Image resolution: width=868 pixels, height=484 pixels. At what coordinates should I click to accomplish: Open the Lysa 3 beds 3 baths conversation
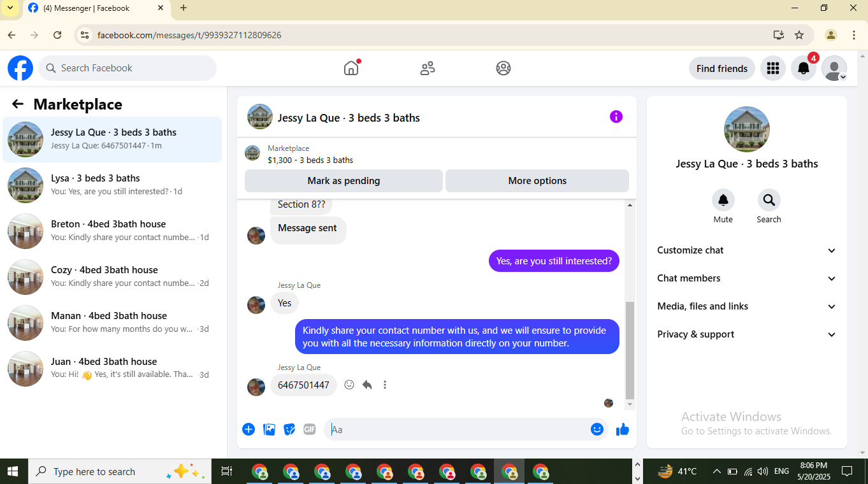click(x=112, y=185)
